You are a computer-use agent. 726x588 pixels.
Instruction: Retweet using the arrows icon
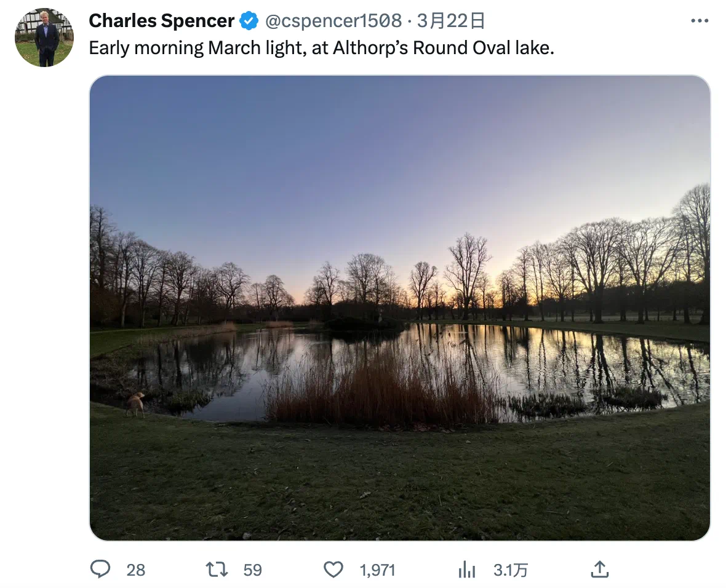pos(217,570)
